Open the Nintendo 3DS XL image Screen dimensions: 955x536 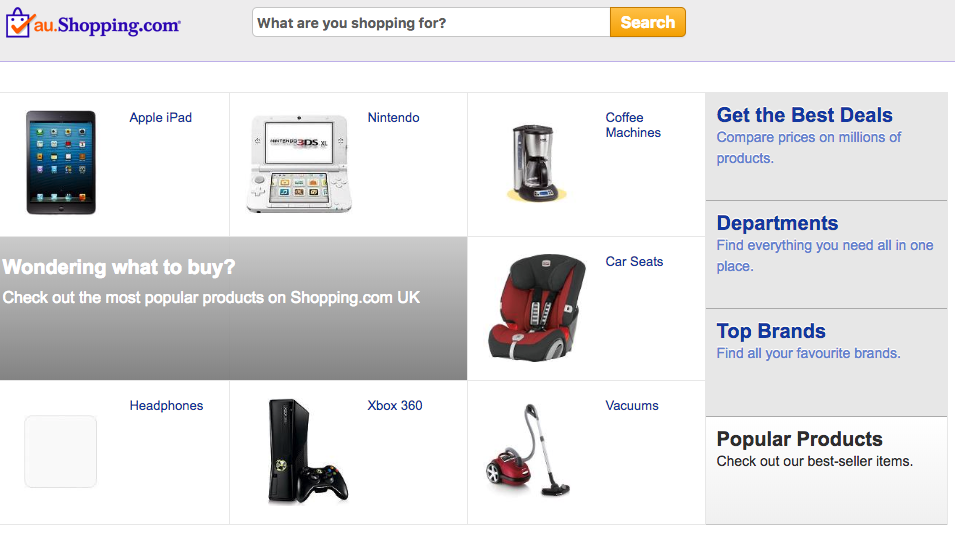pyautogui.click(x=297, y=163)
